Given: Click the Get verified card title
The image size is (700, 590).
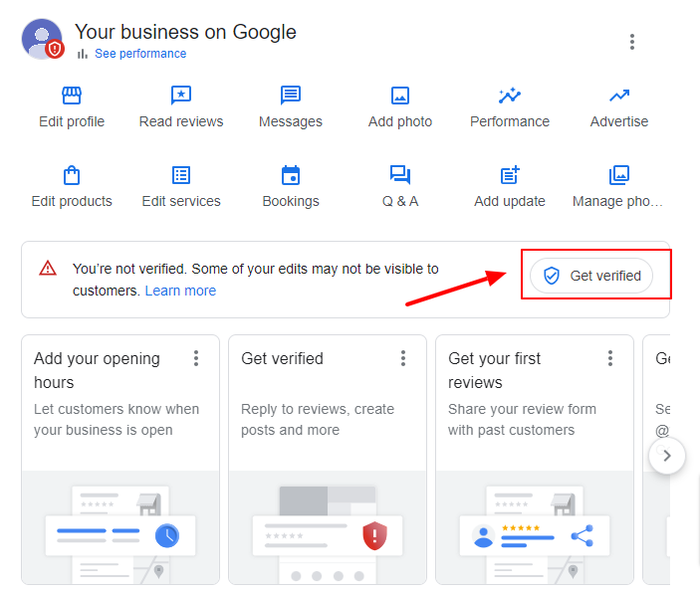Looking at the screenshot, I should pyautogui.click(x=282, y=358).
